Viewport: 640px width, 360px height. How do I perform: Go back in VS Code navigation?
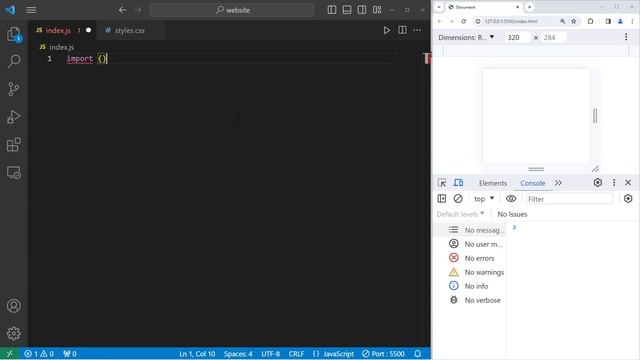click(122, 10)
